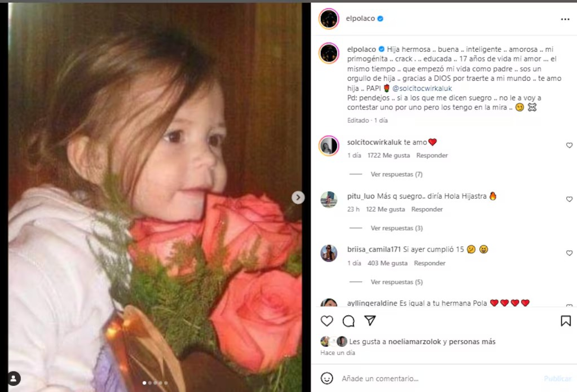Reply to pitu_luo's comment

tap(427, 209)
